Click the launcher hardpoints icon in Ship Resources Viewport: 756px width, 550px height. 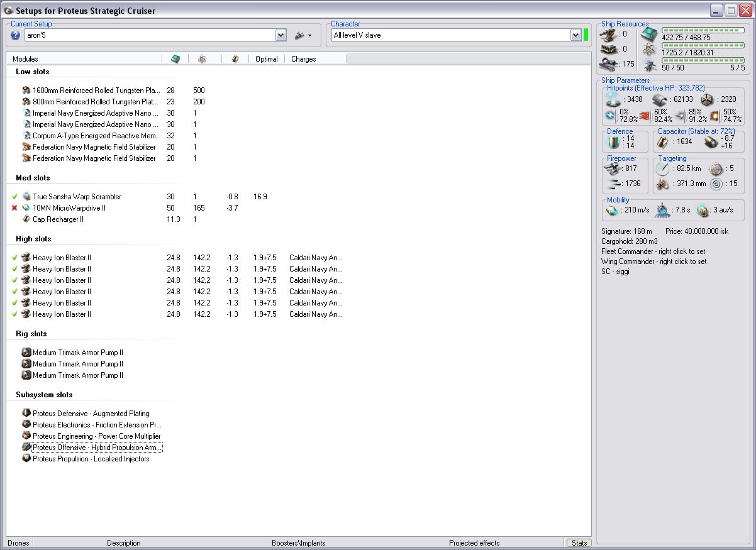(x=608, y=49)
